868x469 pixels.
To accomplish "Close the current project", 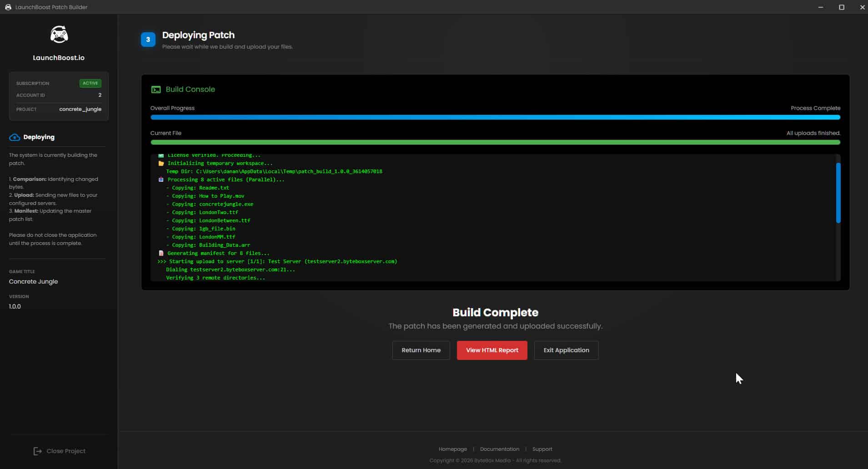I will [x=59, y=451].
